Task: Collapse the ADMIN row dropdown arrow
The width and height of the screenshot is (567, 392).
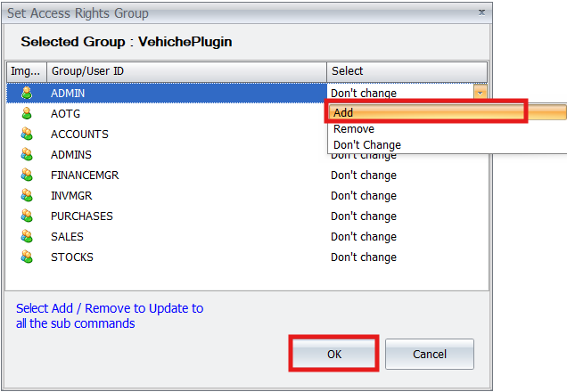Action: click(481, 93)
